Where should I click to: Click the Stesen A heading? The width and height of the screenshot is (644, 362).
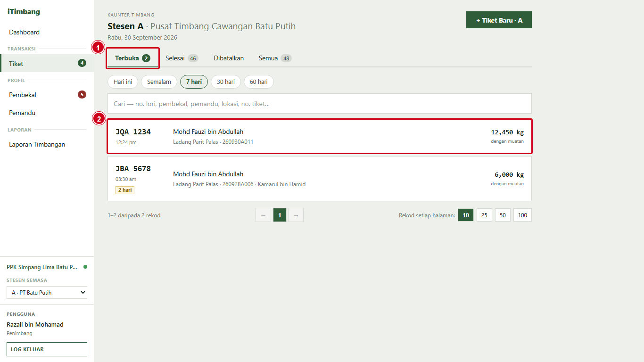coord(125,26)
